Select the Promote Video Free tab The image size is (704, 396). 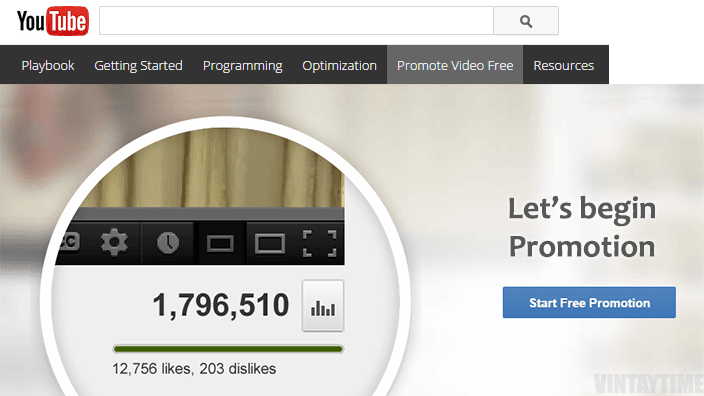[x=455, y=65]
